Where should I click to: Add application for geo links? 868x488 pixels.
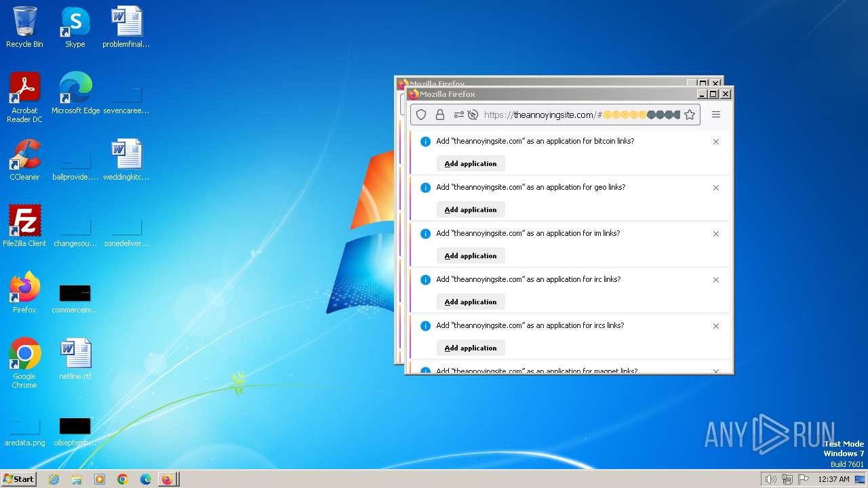pos(471,209)
